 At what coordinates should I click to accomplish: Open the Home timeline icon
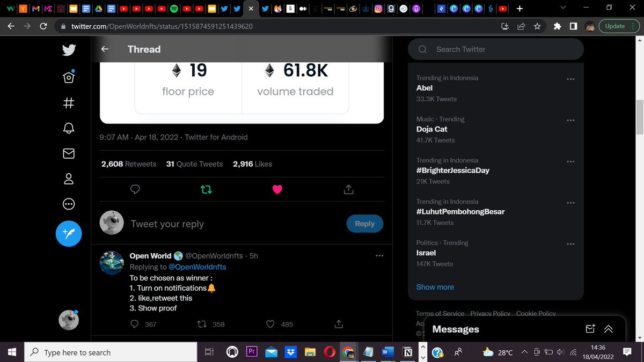coord(69,77)
